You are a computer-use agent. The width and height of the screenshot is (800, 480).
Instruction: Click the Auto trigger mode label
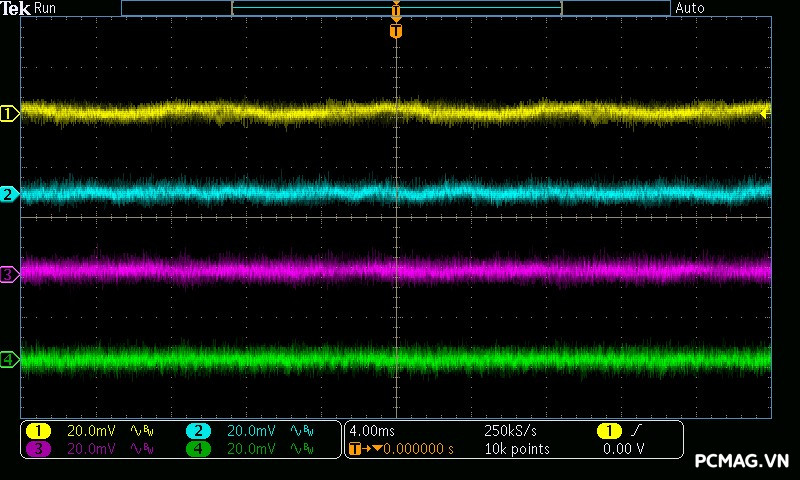690,8
